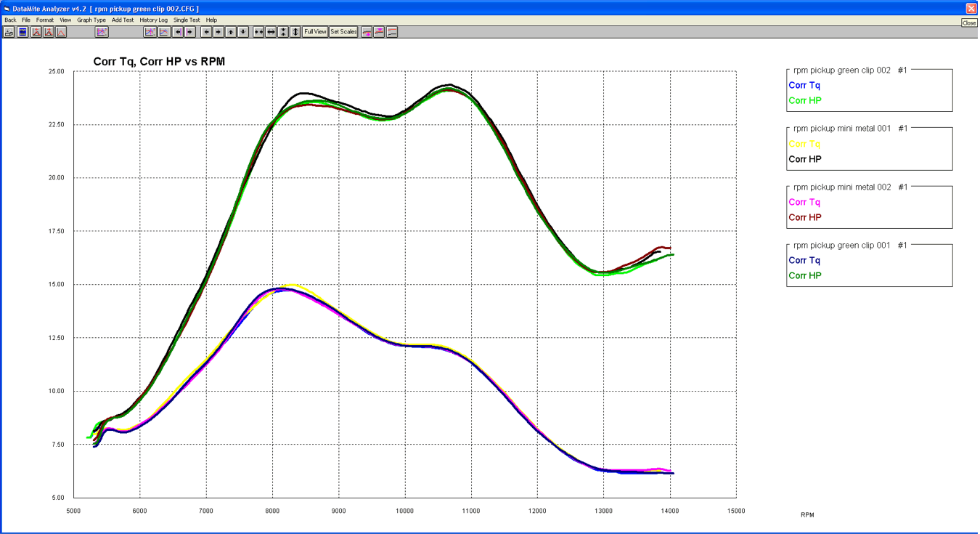Open the Back menu
The width and height of the screenshot is (980, 534).
[10, 20]
